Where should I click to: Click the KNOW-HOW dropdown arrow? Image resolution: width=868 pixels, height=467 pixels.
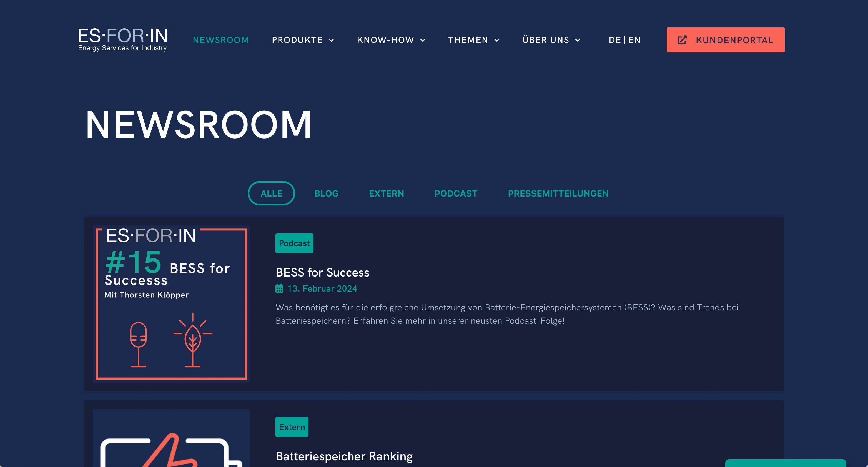(424, 40)
